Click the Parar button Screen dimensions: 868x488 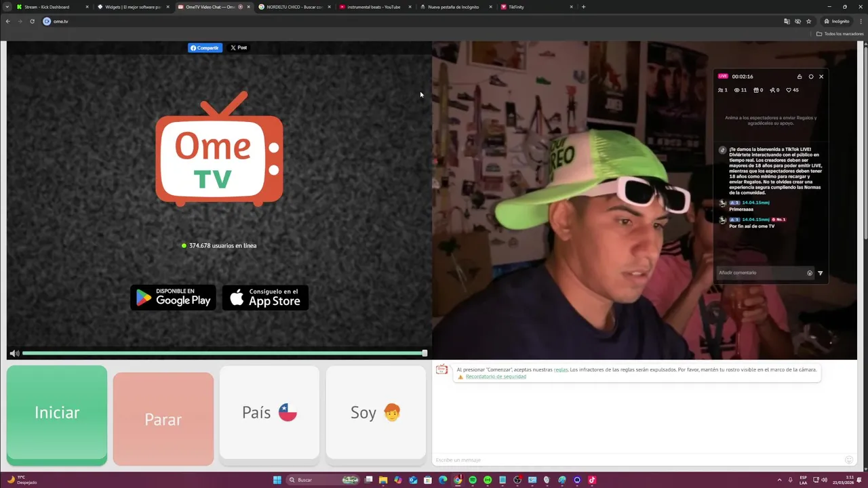click(x=163, y=419)
